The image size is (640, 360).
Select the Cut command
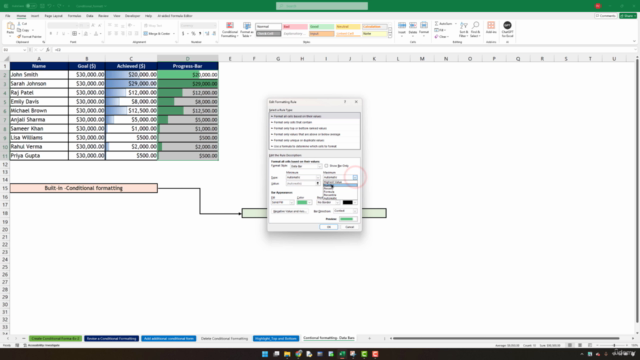[x=22, y=24]
